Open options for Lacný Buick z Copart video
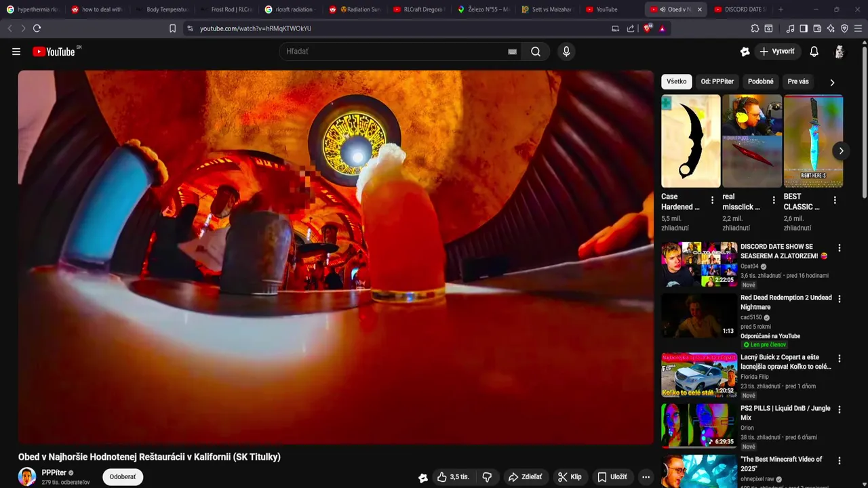868x488 pixels. point(840,359)
